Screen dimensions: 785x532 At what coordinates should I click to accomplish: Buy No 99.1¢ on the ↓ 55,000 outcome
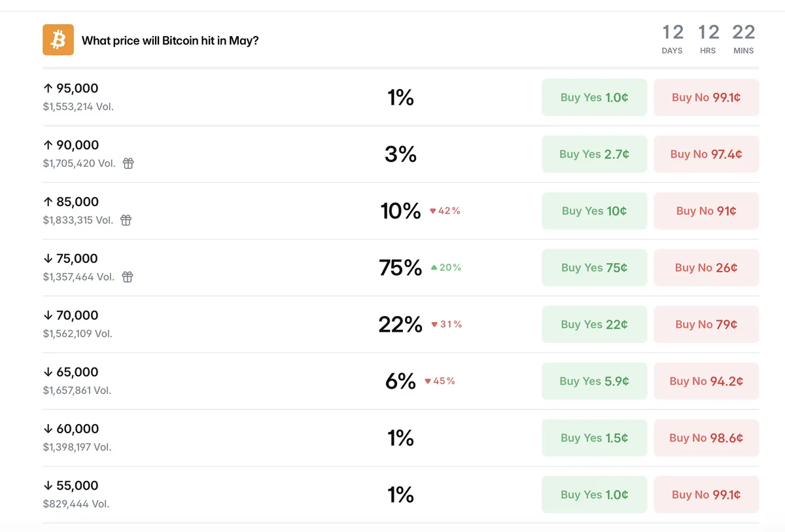pos(706,495)
